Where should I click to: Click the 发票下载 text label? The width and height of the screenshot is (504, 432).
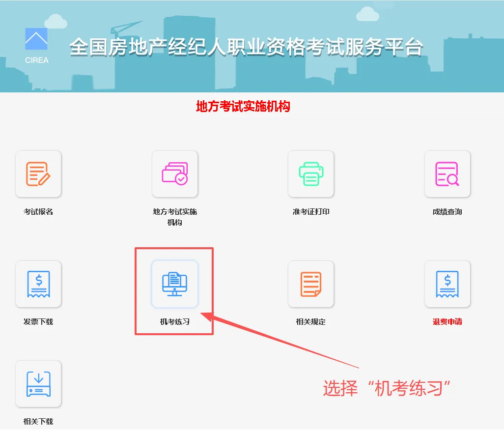(38, 322)
